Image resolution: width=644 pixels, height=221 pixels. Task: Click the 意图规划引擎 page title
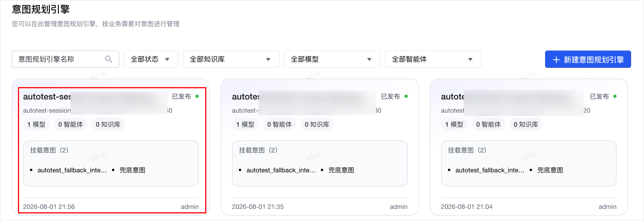41,9
